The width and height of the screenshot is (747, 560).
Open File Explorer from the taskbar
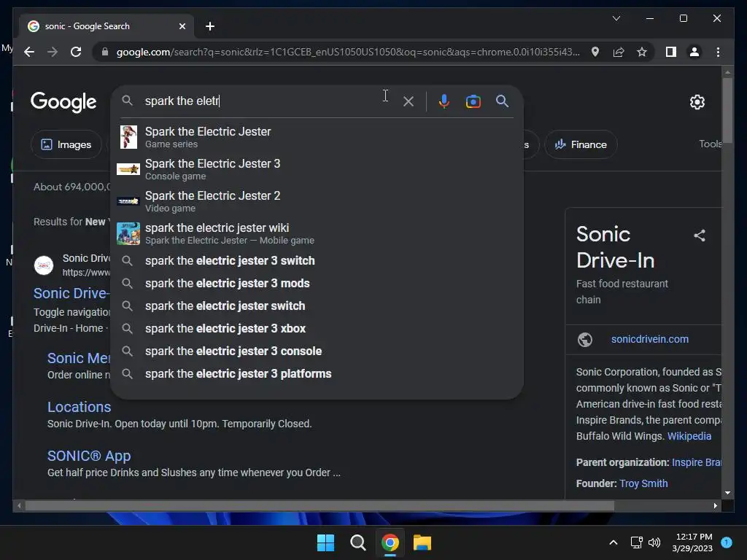point(422,542)
